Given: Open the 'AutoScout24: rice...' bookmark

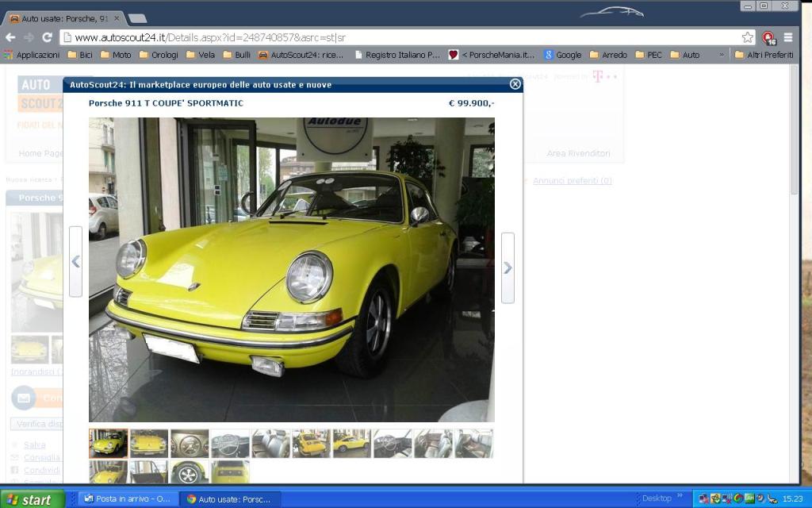Looking at the screenshot, I should [301, 55].
